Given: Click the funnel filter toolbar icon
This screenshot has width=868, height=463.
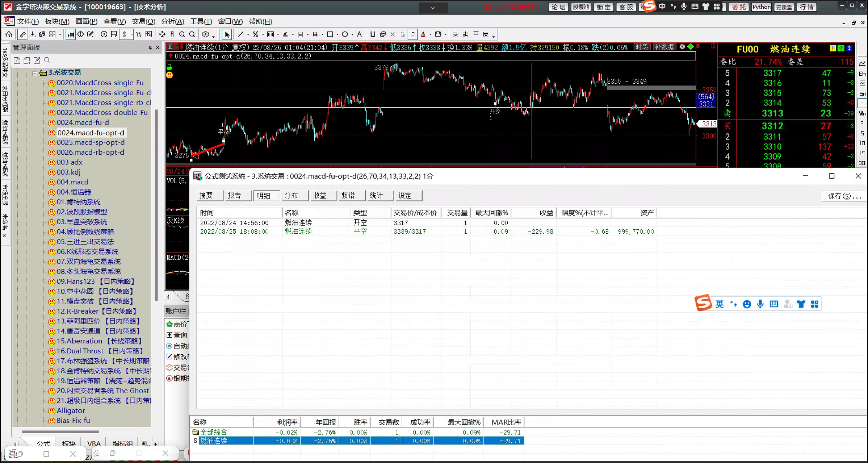Looking at the screenshot, I should 139,34.
